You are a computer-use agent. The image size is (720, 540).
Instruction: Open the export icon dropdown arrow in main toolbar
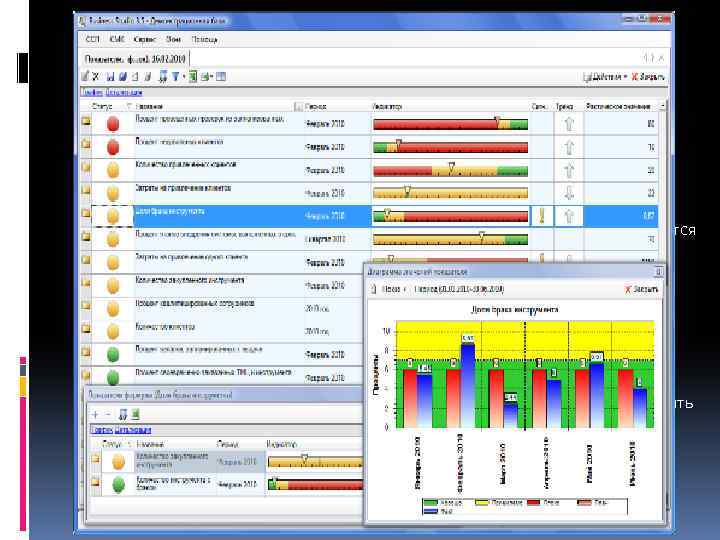pos(212,77)
